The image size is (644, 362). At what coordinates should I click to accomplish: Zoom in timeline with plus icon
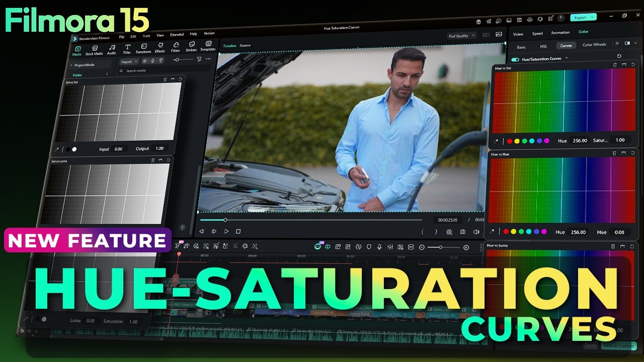coord(466,247)
